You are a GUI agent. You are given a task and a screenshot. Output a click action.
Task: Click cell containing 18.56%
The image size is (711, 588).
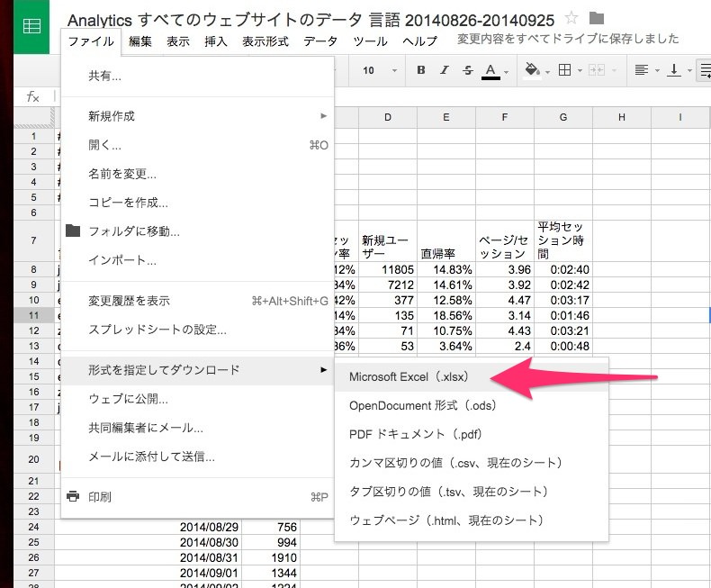(446, 315)
